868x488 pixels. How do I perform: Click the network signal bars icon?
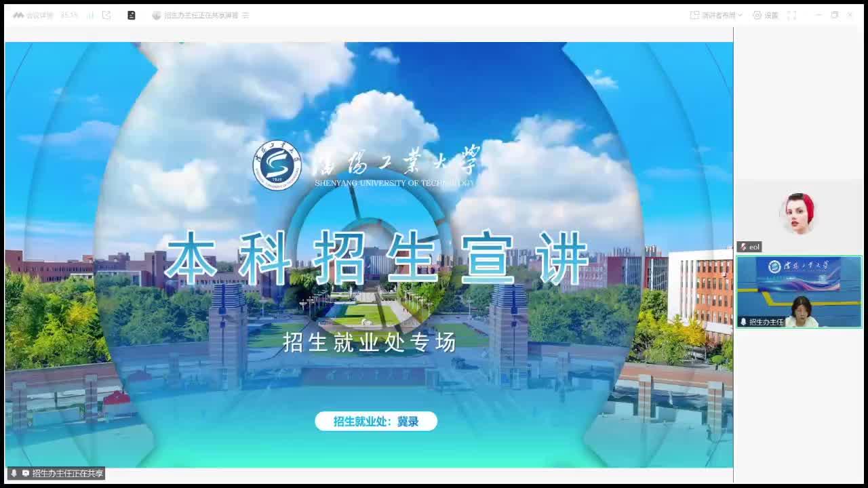(90, 15)
